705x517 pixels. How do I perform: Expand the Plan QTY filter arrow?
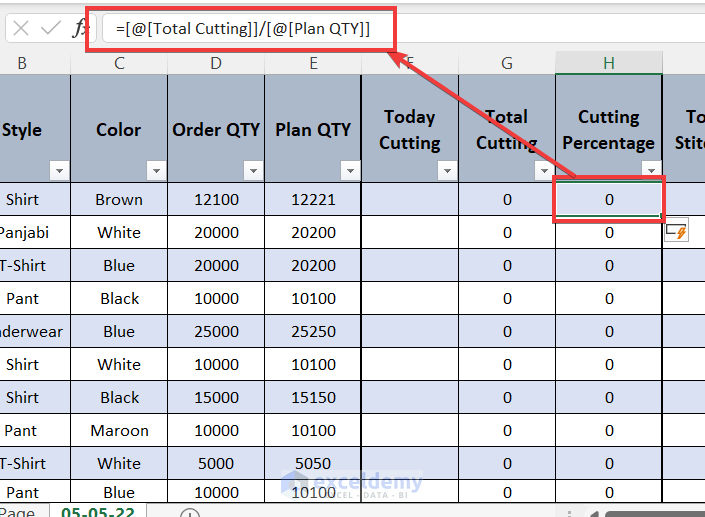(349, 171)
